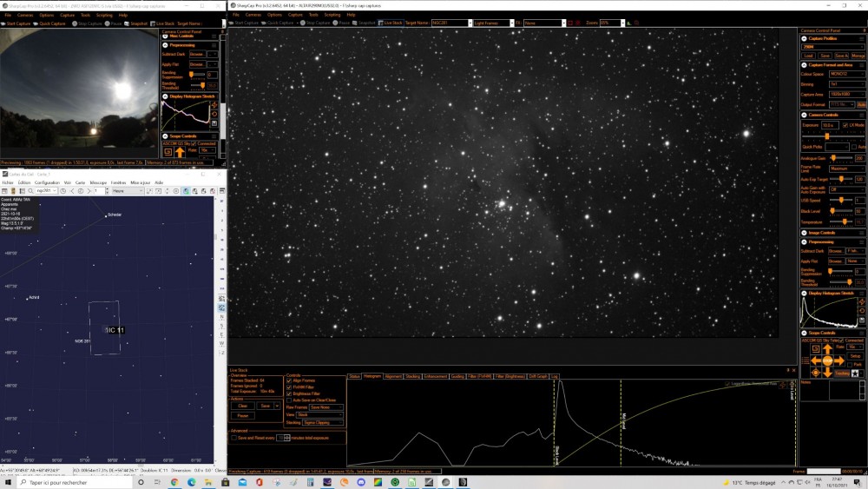Collapse the Capture Profiles section
Screen dimensions: 868x489
tap(804, 39)
